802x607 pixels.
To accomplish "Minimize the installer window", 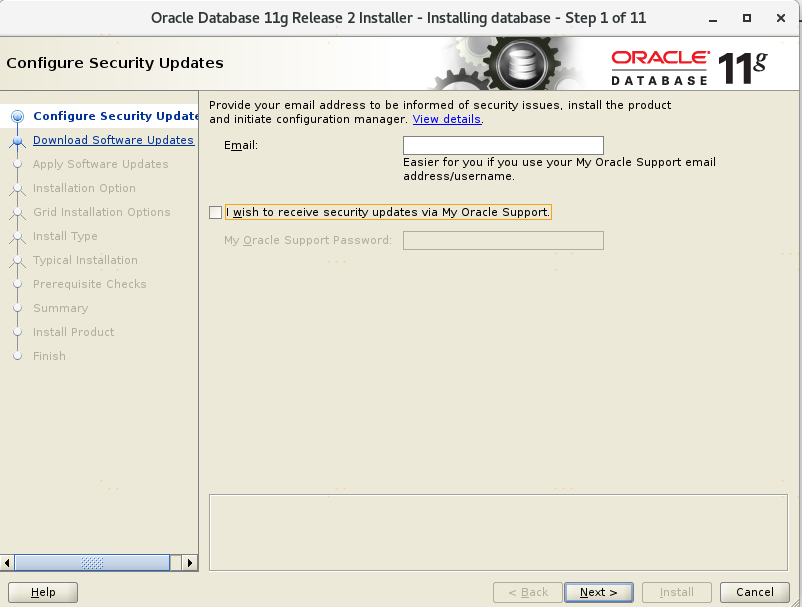I will pyautogui.click(x=713, y=18).
